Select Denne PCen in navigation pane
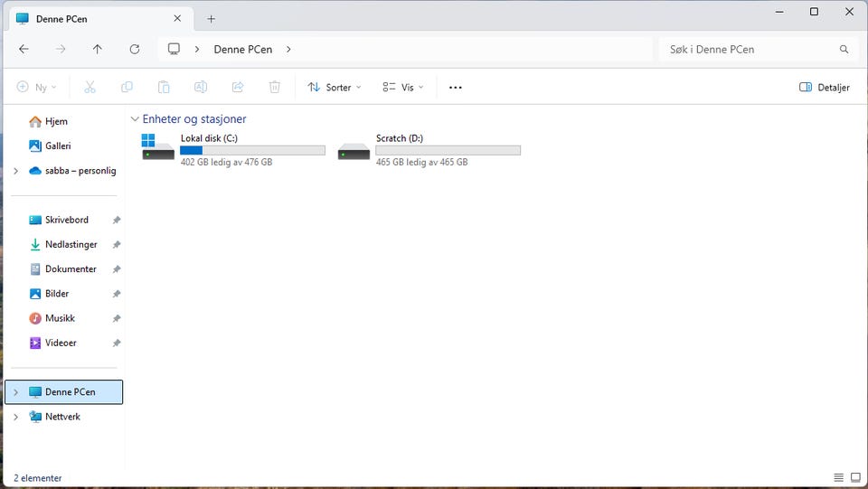Screen dimensions: 868x489 pos(63,392)
